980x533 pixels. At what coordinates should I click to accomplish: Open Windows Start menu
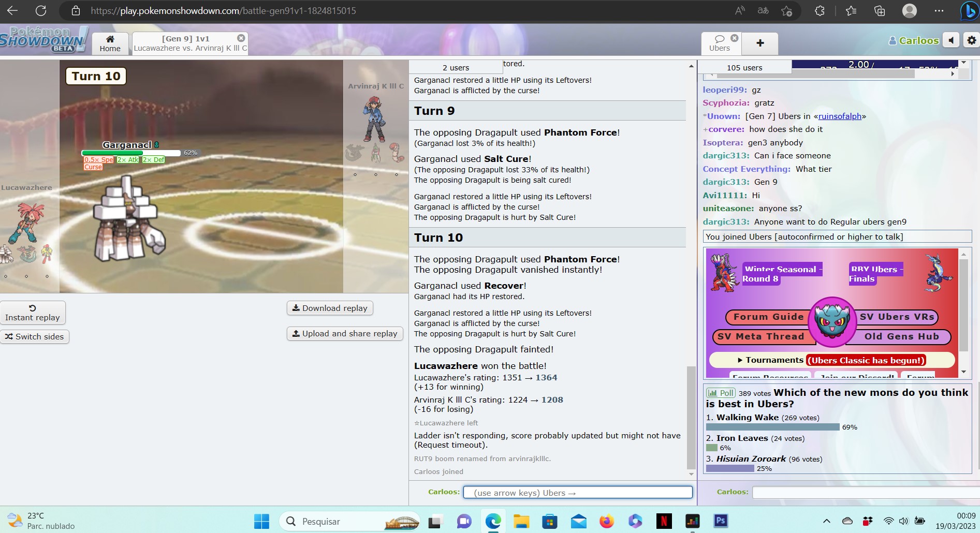pos(261,521)
